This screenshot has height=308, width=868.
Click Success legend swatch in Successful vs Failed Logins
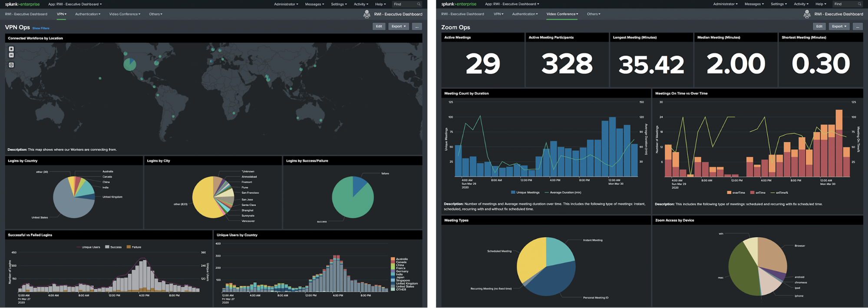coord(107,247)
